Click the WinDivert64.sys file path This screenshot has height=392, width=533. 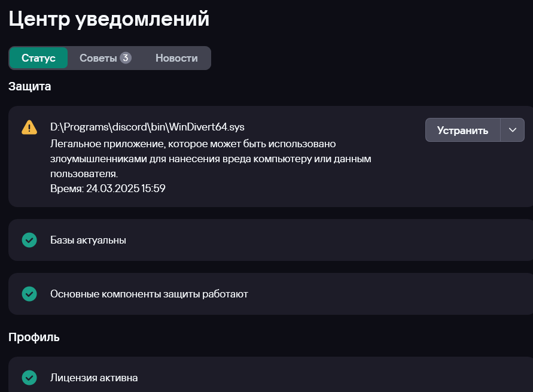pyautogui.click(x=147, y=127)
